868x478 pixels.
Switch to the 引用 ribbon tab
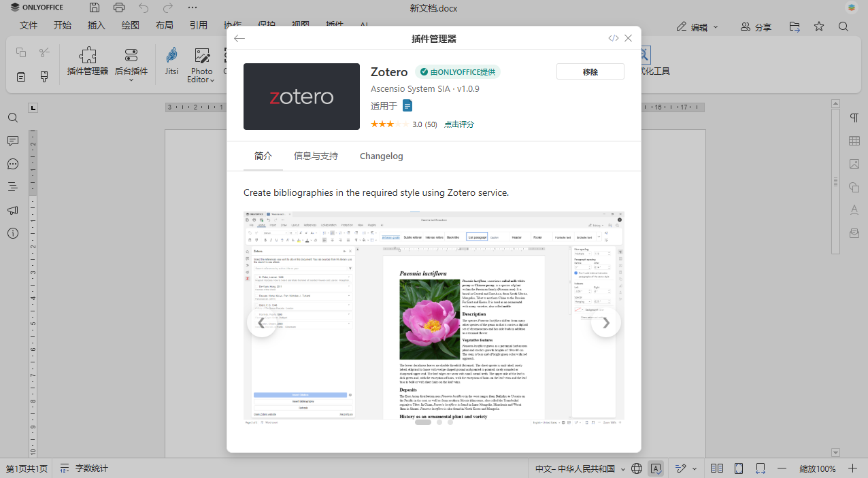click(x=199, y=26)
